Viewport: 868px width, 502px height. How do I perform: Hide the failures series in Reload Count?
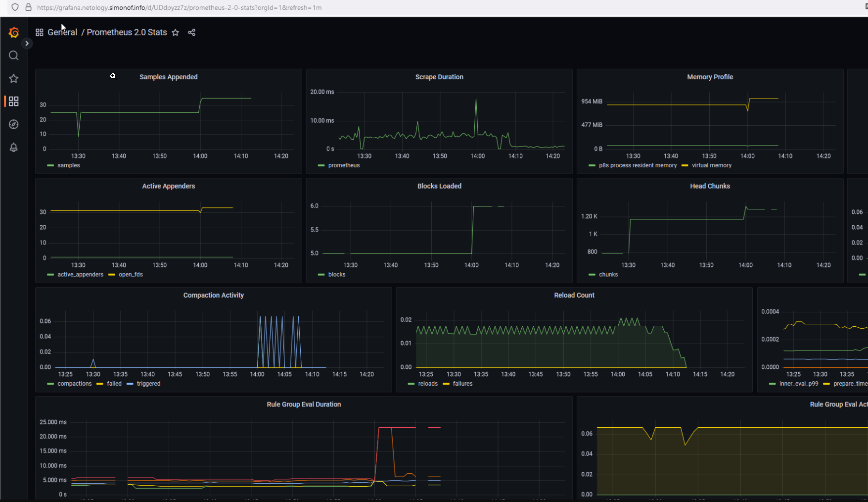click(462, 384)
